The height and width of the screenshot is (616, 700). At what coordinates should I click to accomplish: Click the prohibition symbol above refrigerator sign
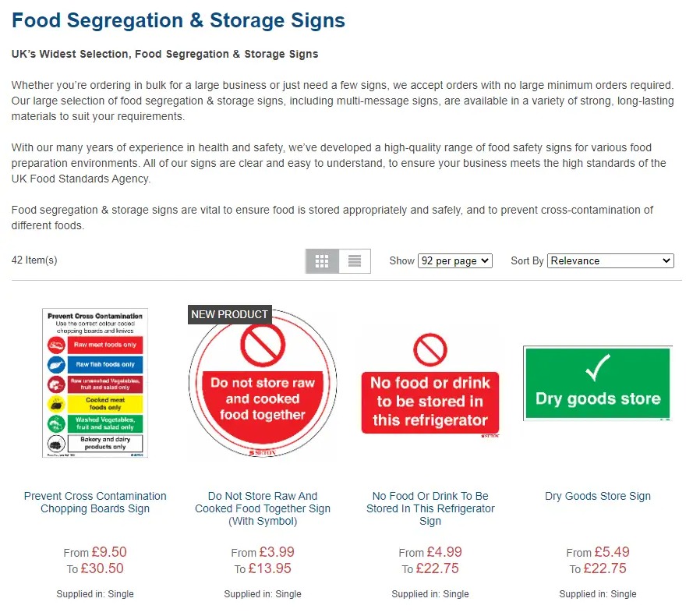point(430,350)
